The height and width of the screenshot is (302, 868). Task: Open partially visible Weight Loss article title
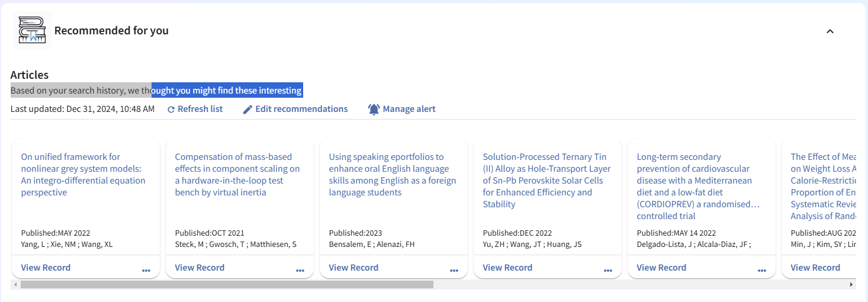pyautogui.click(x=823, y=187)
